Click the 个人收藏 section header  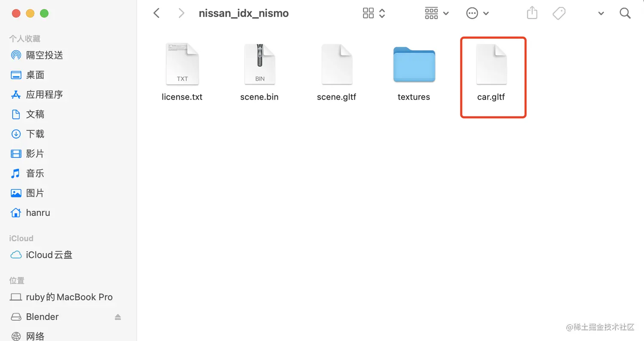pyautogui.click(x=25, y=38)
